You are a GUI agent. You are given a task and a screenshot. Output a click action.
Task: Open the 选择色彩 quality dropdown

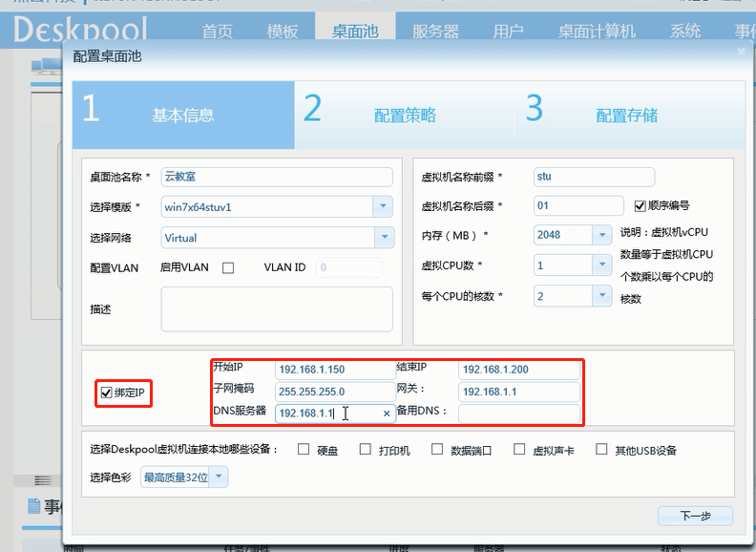(219, 478)
